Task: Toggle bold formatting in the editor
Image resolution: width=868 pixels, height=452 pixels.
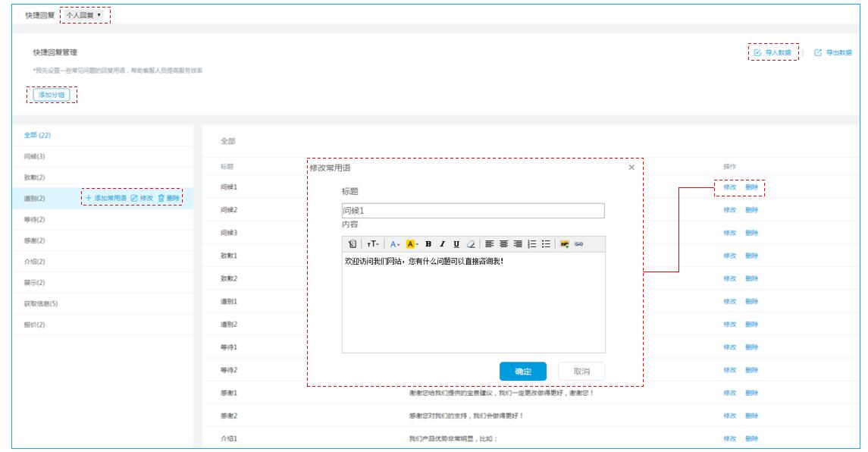Action: pos(428,244)
